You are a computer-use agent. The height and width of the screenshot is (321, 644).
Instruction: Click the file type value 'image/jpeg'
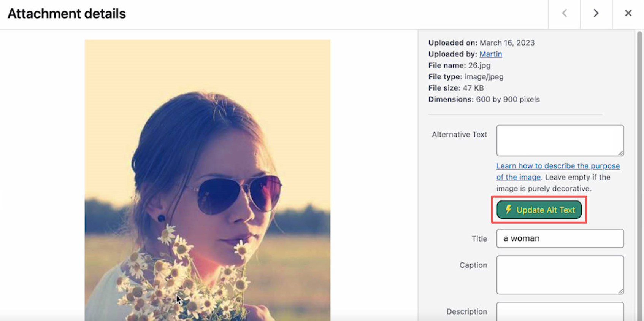pyautogui.click(x=484, y=77)
